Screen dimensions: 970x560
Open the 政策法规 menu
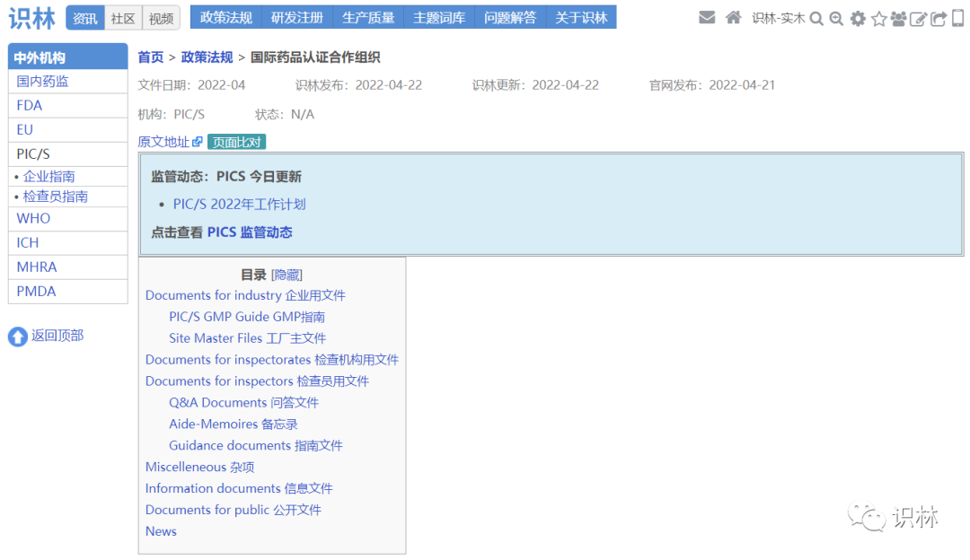pos(226,17)
